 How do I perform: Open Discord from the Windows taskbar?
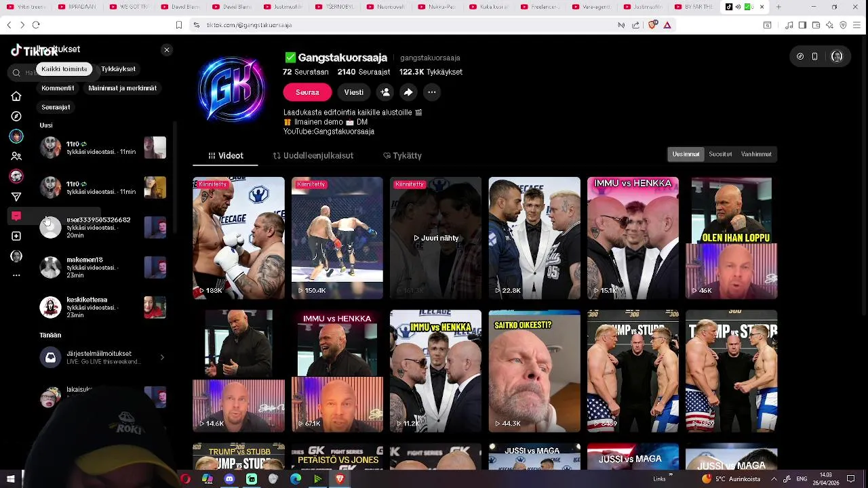[x=229, y=479]
